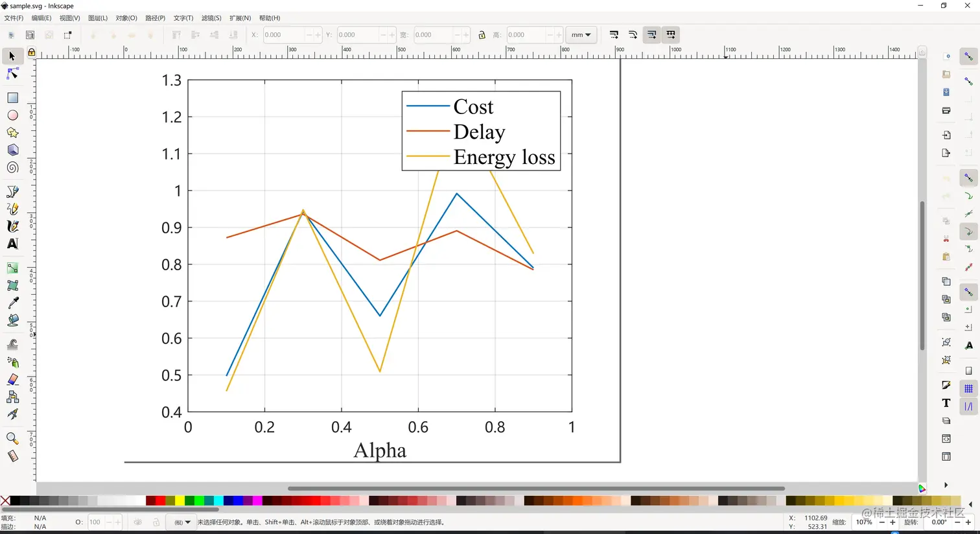This screenshot has height=534, width=980.
Task: Select the Selector arrow tool
Action: pyautogui.click(x=12, y=56)
